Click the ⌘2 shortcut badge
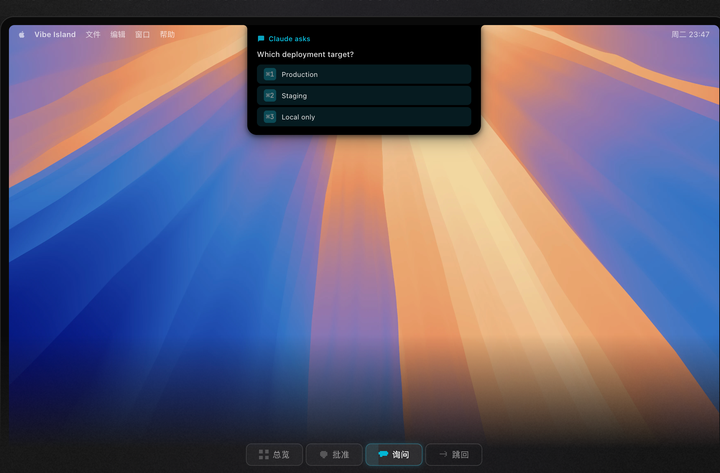Screen dimensions: 720x473 270,96
